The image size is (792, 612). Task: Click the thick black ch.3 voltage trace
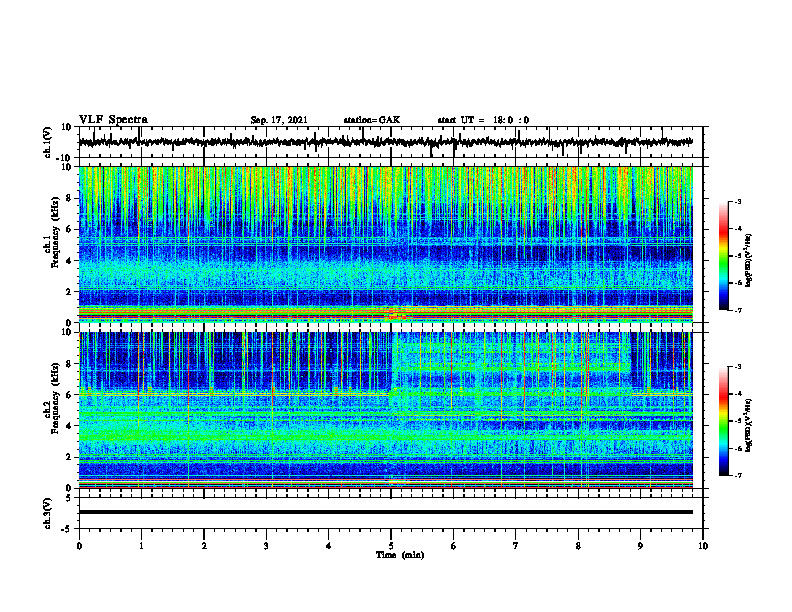tap(385, 512)
